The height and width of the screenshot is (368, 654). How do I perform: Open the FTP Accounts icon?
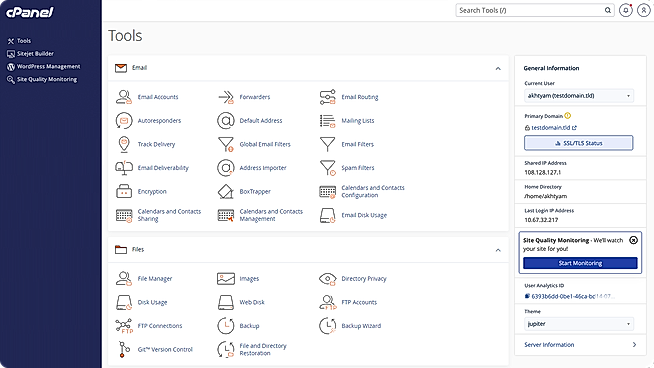click(327, 302)
